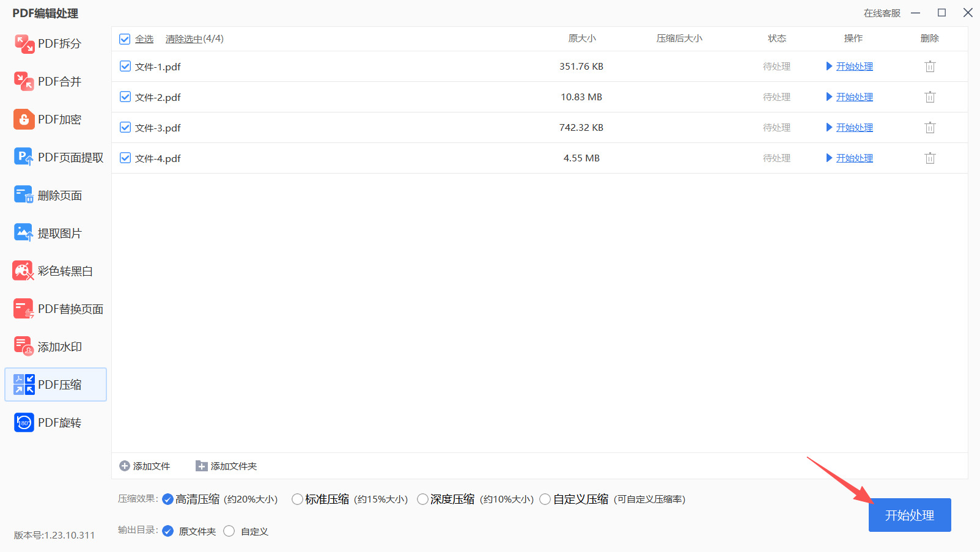This screenshot has height=552, width=980.
Task: Delete 文件-1.pdf with its trash icon
Action: [x=930, y=67]
